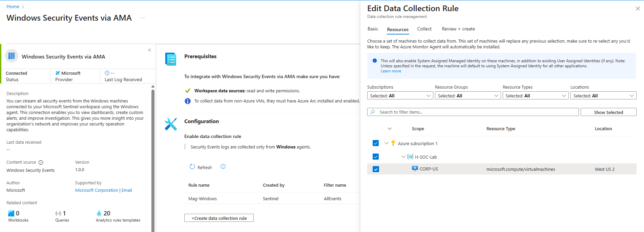Go to the Review + create tab
The image size is (644, 232).
(x=458, y=29)
